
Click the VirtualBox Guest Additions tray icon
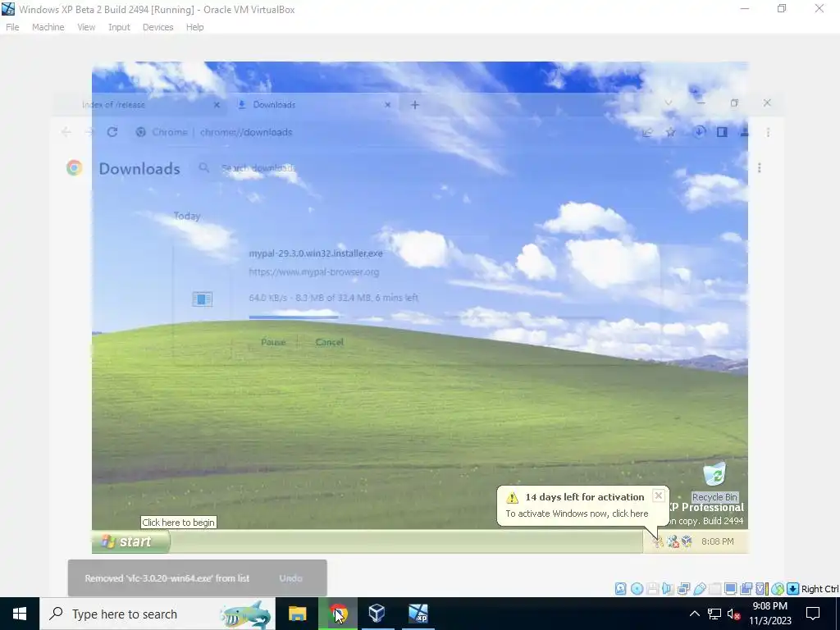click(x=687, y=541)
